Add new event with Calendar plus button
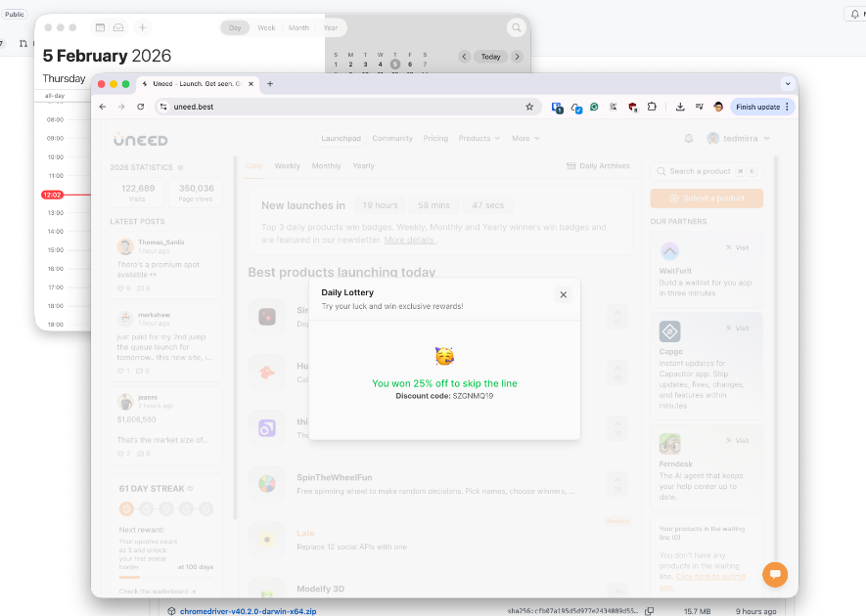This screenshot has width=866, height=616. tap(142, 28)
